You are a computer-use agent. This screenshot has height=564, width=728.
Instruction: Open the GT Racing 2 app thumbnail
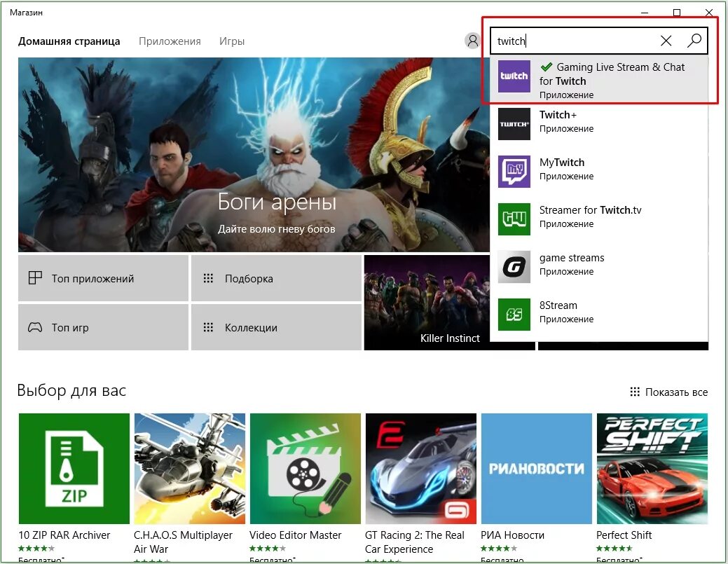tap(420, 468)
